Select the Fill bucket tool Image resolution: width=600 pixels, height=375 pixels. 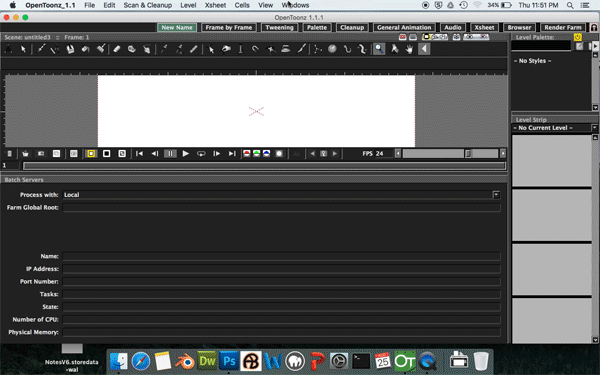[85, 49]
